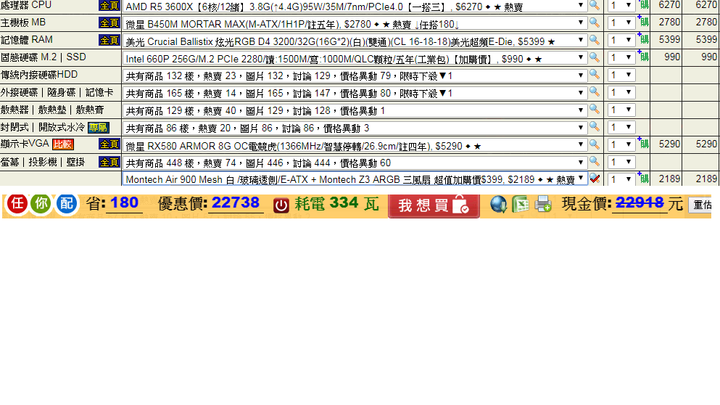This screenshot has height=405, width=720.
Task: Click the 重估 button
Action: click(x=702, y=205)
